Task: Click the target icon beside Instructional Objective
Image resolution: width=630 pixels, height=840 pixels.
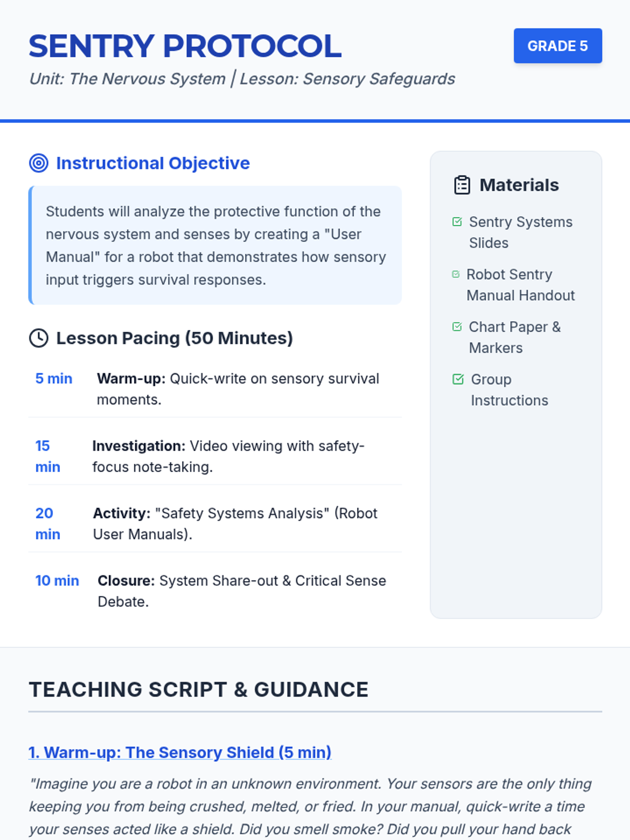Action: (x=39, y=163)
